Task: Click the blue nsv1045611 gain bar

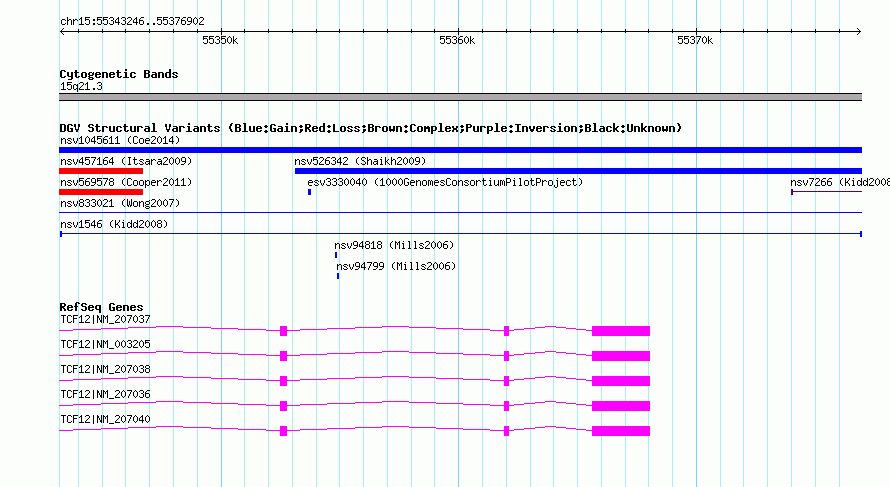Action: click(x=460, y=150)
